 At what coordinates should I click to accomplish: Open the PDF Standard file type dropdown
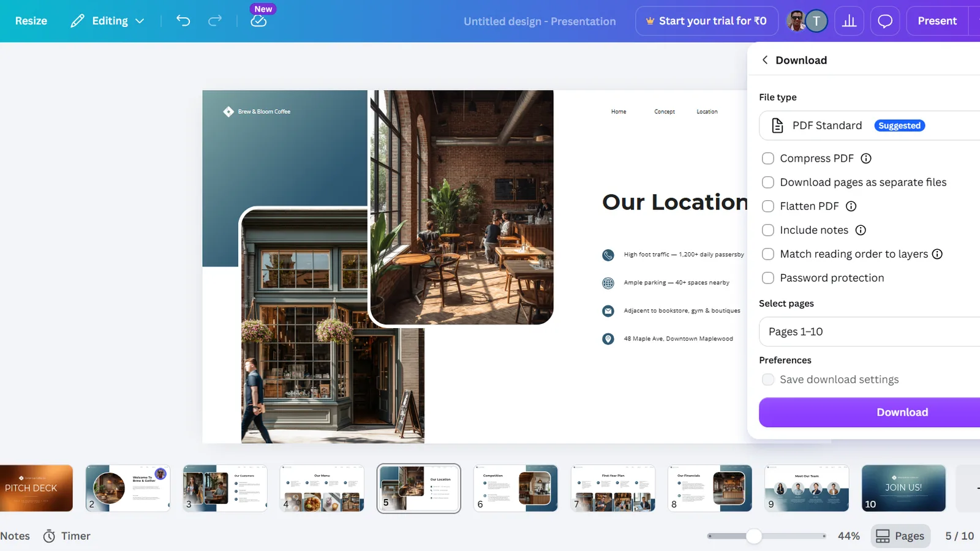[870, 126]
